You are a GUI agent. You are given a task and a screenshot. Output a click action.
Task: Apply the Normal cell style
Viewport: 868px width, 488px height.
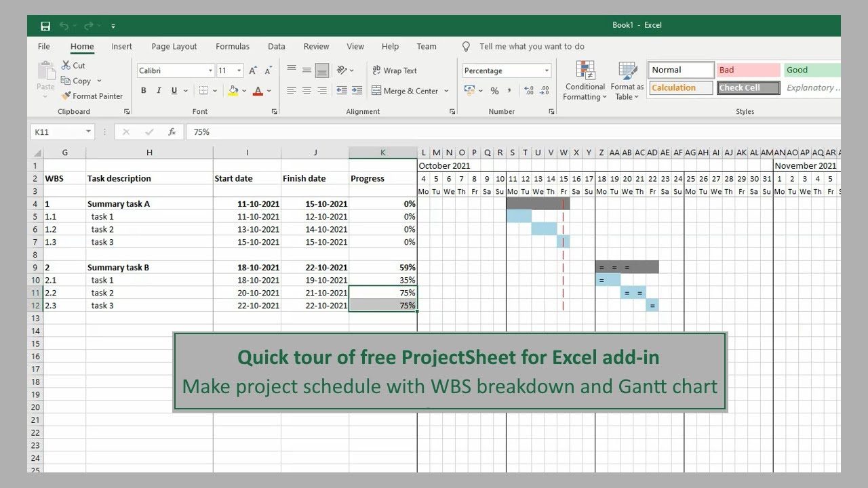point(681,70)
